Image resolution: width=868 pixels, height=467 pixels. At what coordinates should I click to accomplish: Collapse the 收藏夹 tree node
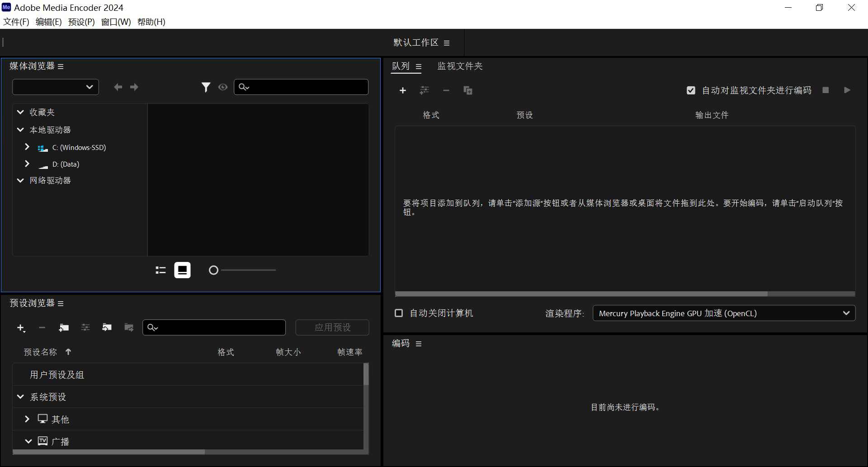point(20,112)
